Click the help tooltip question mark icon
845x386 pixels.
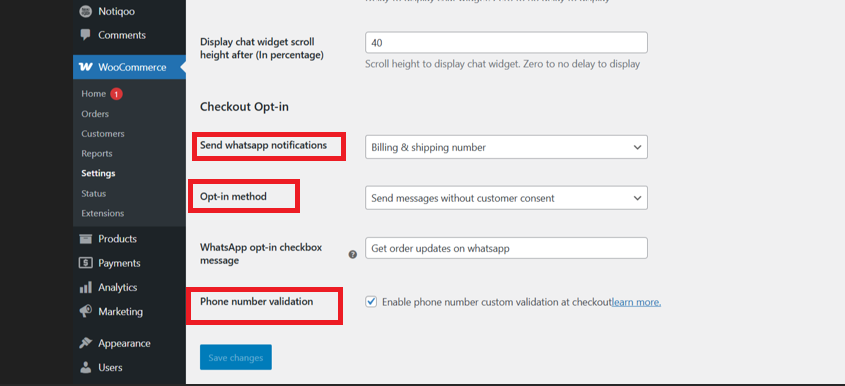click(352, 254)
